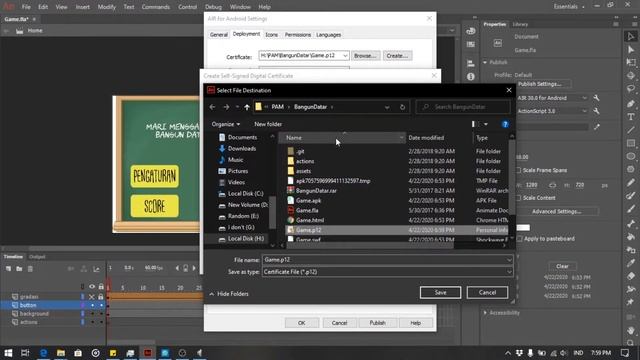Collapse folders with Hide Folders
This screenshot has height=360, width=640.
click(x=229, y=294)
